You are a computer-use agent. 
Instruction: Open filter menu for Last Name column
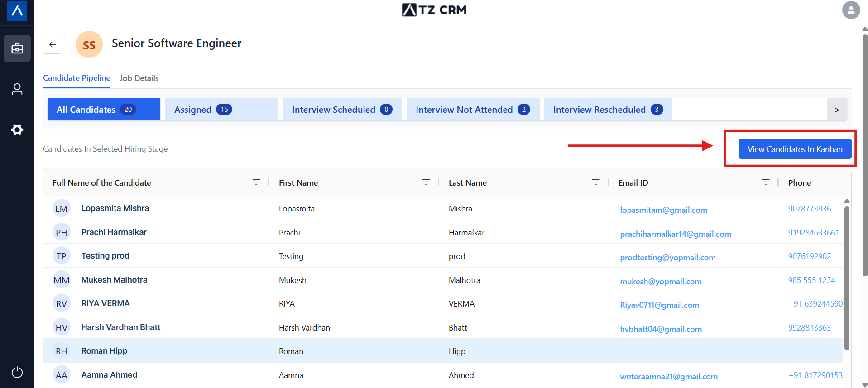596,182
